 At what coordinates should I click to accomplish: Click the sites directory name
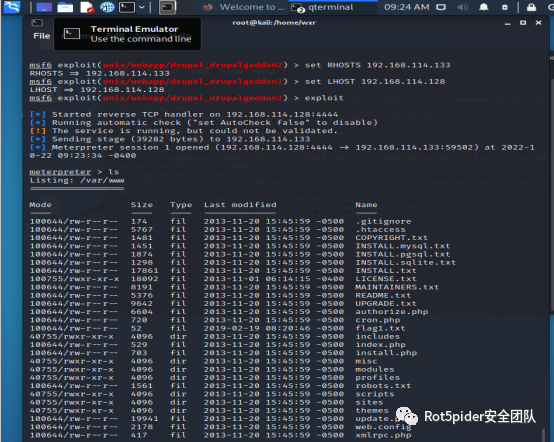click(x=369, y=402)
